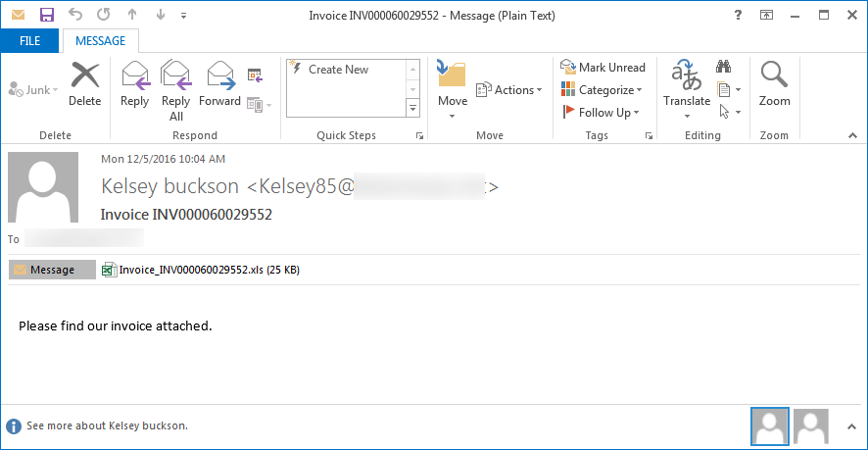Viewport: 868px width, 450px height.
Task: Open the Translate menu
Action: coord(687,90)
